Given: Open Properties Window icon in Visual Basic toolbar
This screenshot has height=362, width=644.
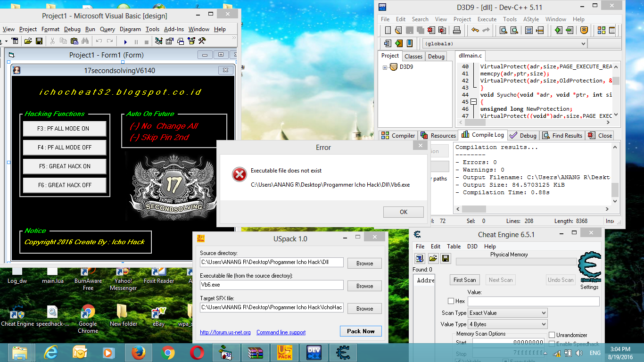Looking at the screenshot, I should click(170, 41).
